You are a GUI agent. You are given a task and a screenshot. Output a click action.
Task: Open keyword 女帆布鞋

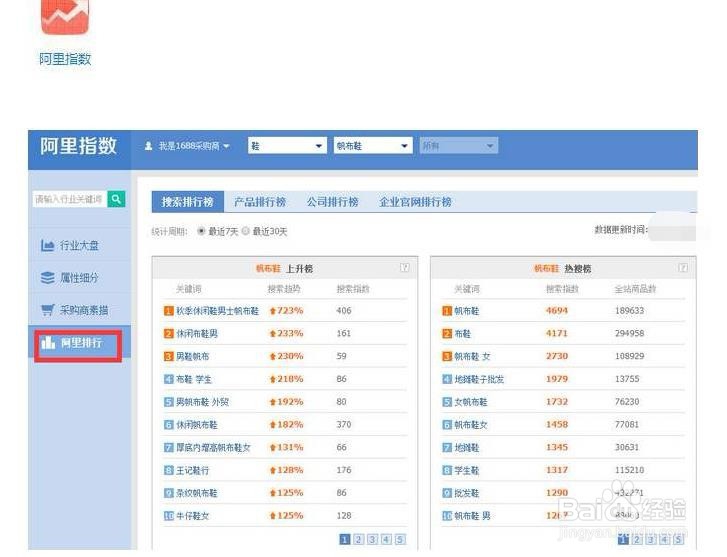pyautogui.click(x=471, y=402)
